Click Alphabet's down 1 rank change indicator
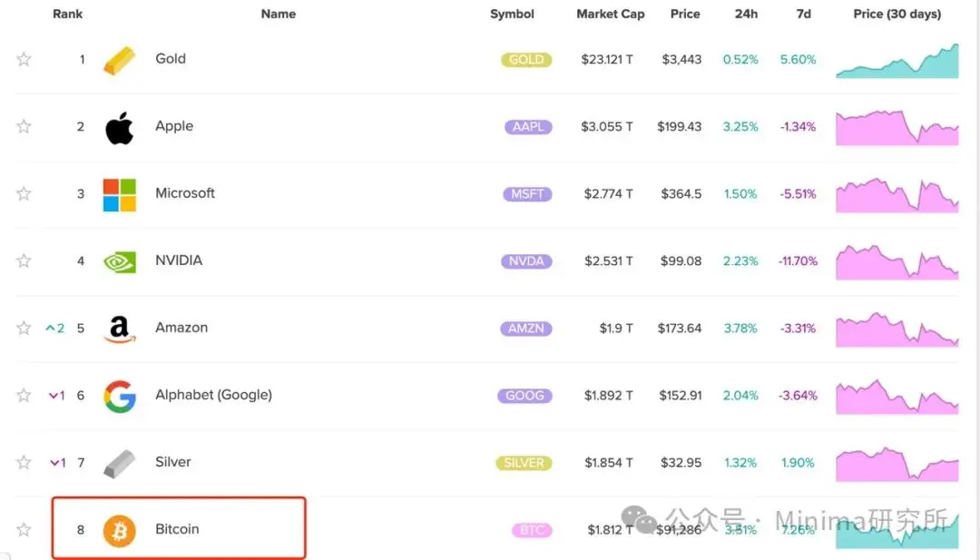This screenshot has height=560, width=980. [x=57, y=396]
